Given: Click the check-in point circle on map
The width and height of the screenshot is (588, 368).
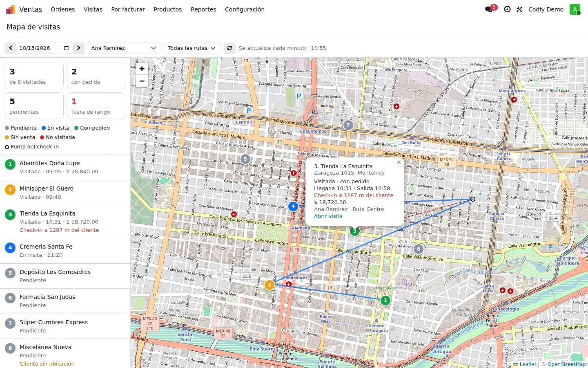Looking at the screenshot, I should (x=473, y=199).
